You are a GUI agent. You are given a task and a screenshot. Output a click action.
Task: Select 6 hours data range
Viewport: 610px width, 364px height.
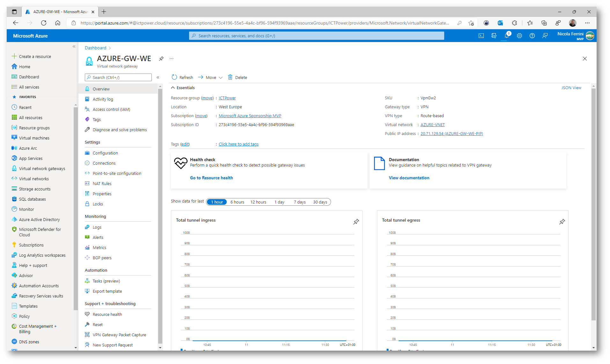[x=237, y=202]
